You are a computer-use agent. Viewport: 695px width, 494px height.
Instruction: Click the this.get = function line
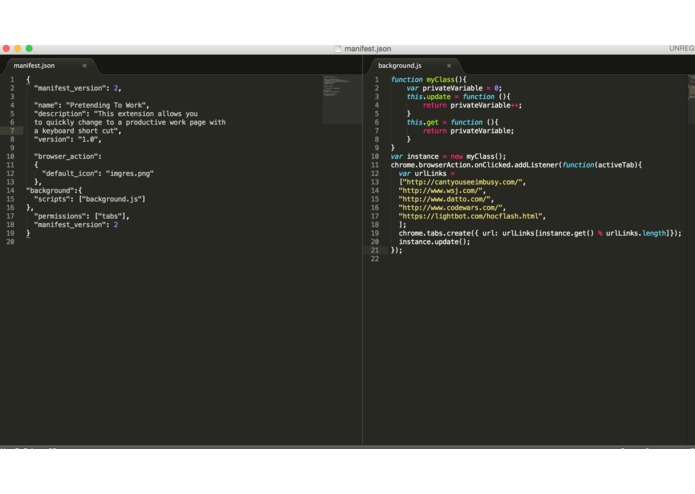453,122
